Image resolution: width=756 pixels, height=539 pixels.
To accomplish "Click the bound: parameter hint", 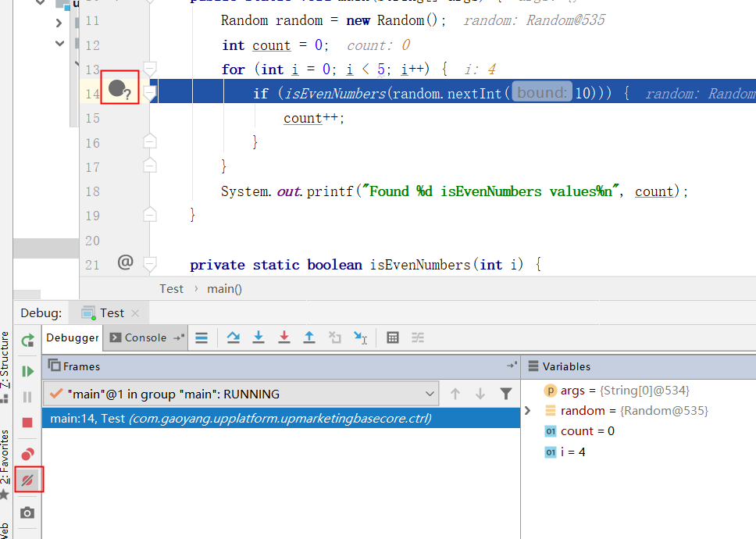I will pos(542,92).
